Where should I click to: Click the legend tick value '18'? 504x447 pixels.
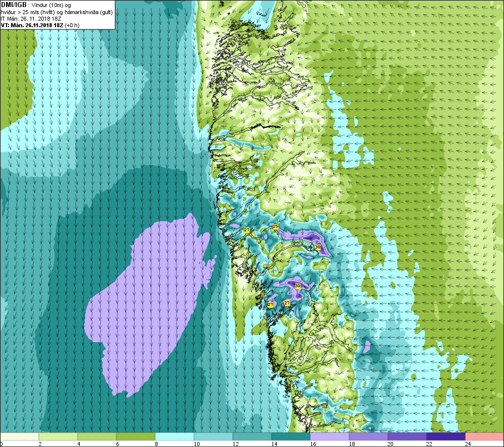(352, 444)
